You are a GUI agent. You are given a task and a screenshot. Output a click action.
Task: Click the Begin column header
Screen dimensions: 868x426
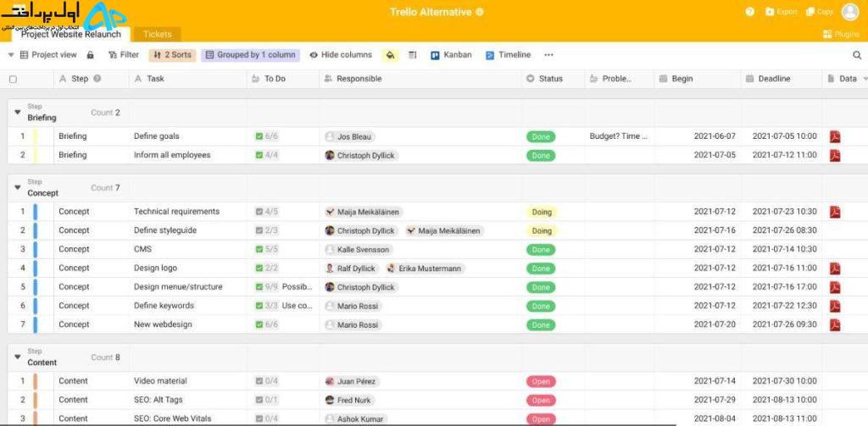click(x=698, y=79)
